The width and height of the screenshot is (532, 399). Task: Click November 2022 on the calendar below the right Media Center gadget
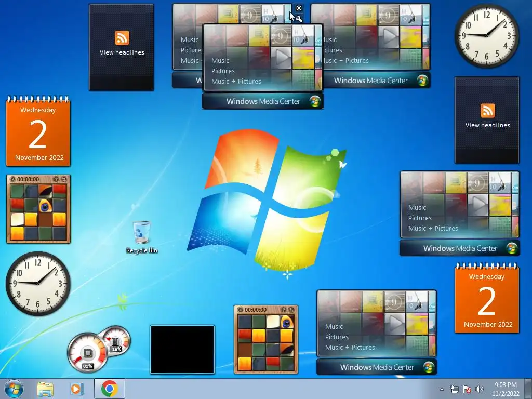(488, 324)
